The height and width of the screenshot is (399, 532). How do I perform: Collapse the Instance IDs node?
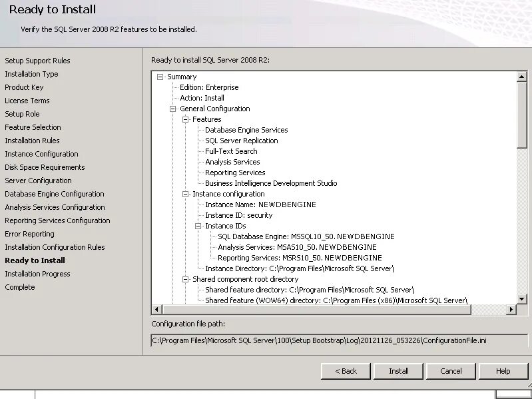pyautogui.click(x=198, y=226)
